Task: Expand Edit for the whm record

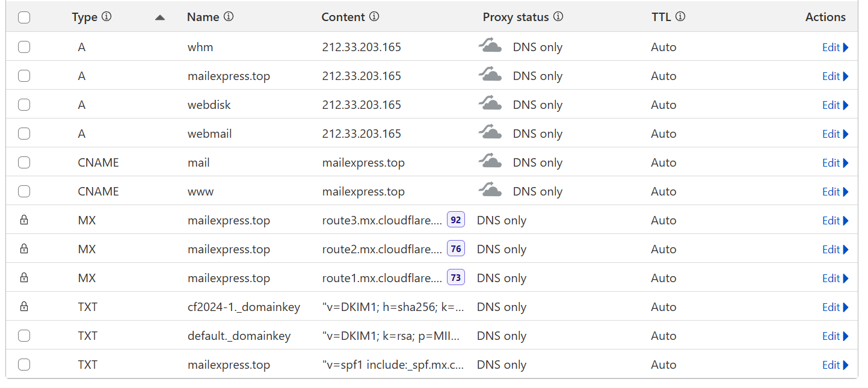Action: [835, 47]
